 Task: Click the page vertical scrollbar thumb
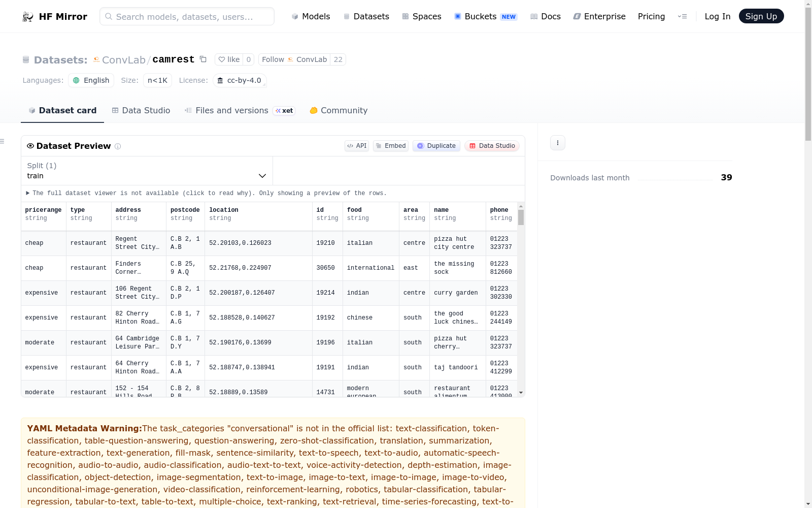tap(808, 75)
